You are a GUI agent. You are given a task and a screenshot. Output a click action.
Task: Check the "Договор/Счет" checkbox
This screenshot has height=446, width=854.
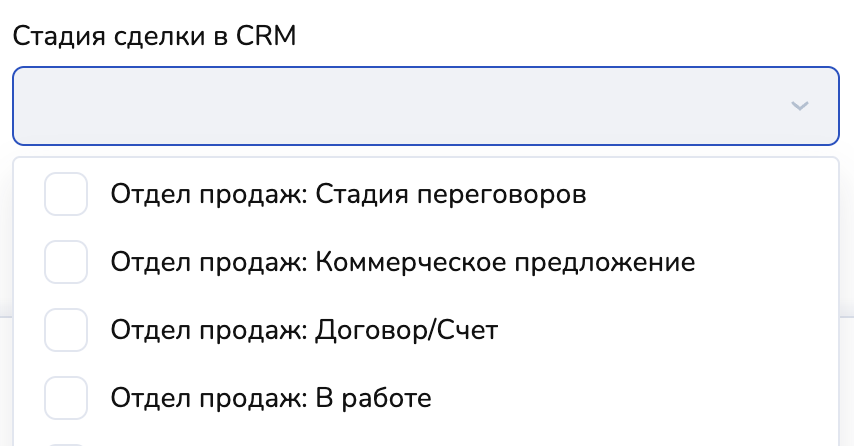point(67,330)
